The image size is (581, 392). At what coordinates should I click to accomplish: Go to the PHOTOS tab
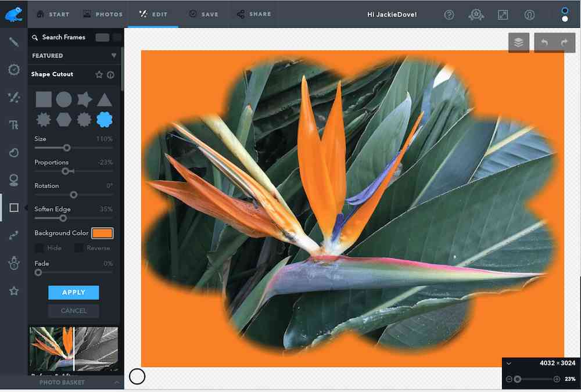click(x=103, y=15)
